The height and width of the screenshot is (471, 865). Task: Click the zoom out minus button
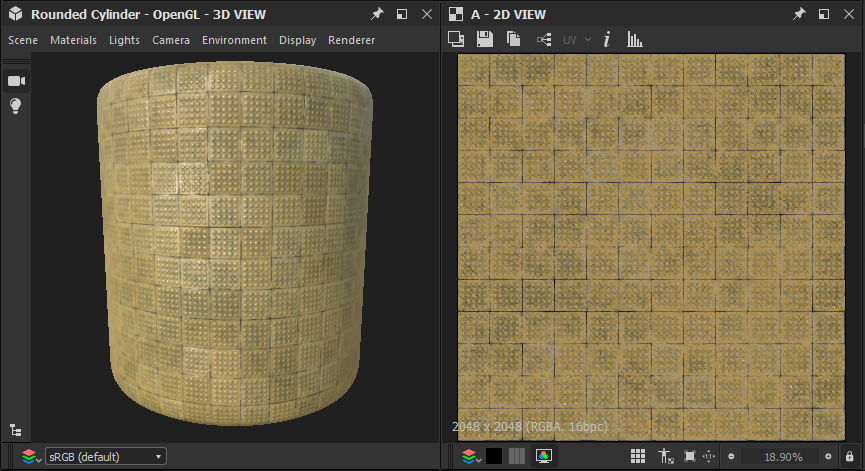click(731, 457)
